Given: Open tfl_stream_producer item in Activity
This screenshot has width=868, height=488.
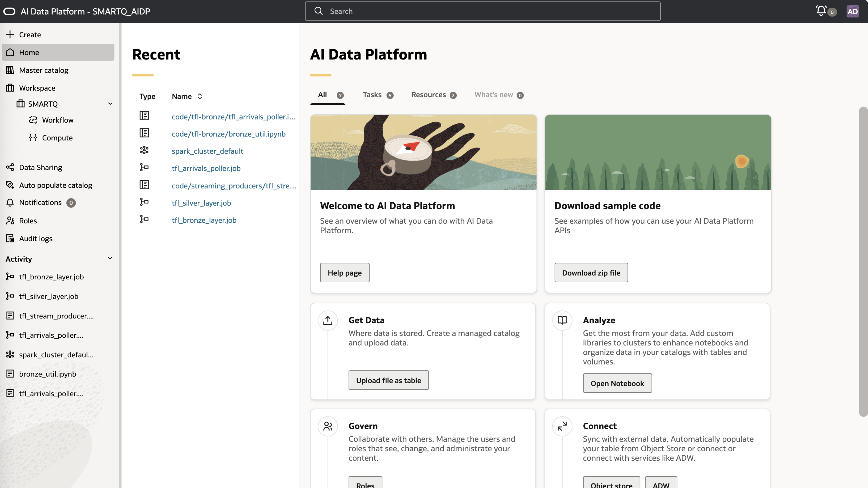Looking at the screenshot, I should point(56,316).
